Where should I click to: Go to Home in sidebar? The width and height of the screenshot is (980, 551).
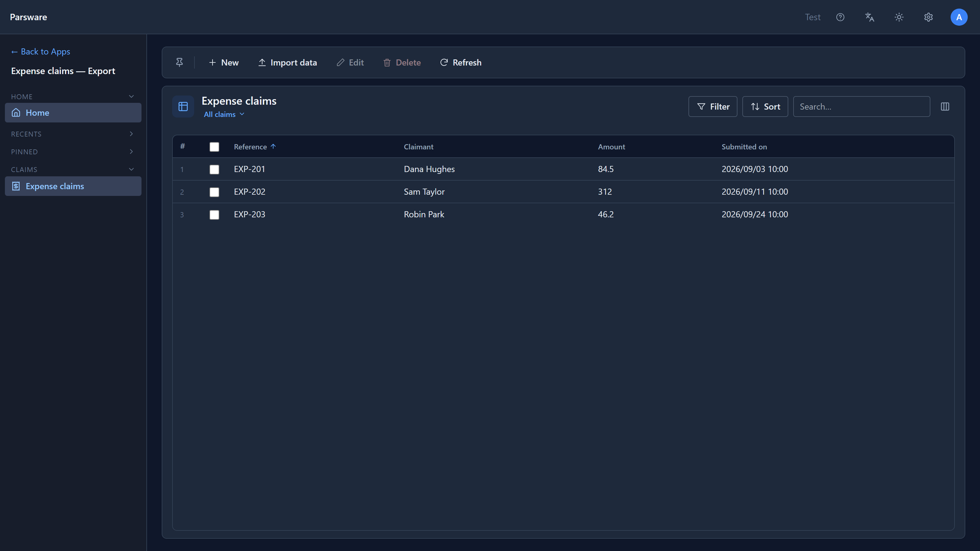click(x=73, y=113)
